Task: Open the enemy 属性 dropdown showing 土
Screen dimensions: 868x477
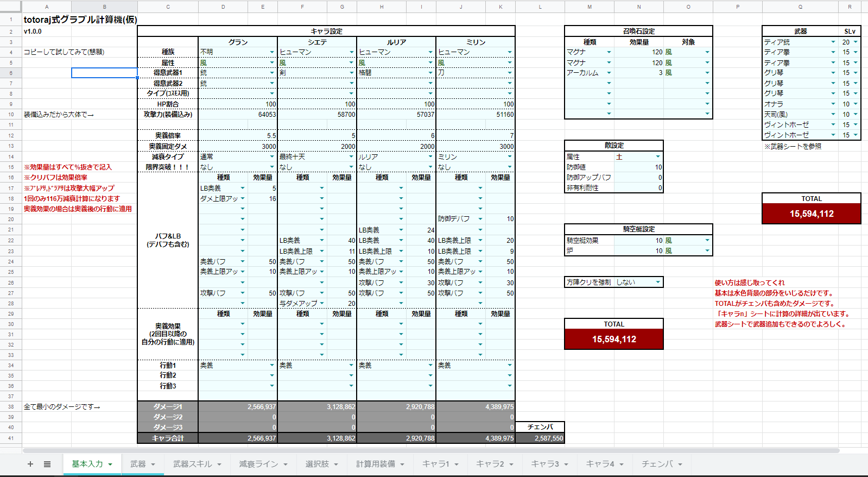Action: pyautogui.click(x=658, y=157)
